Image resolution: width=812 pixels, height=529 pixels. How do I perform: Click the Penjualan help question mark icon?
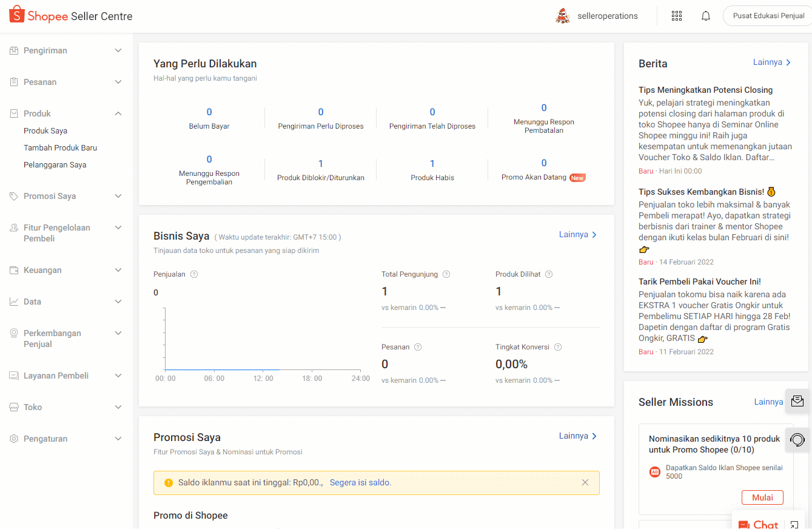point(194,274)
